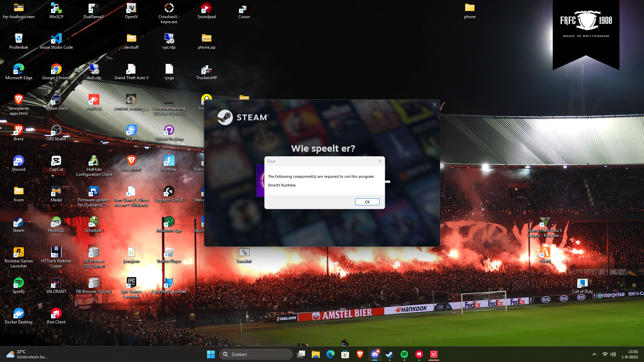Select the DualSenseX desktop shortcut

(94, 11)
